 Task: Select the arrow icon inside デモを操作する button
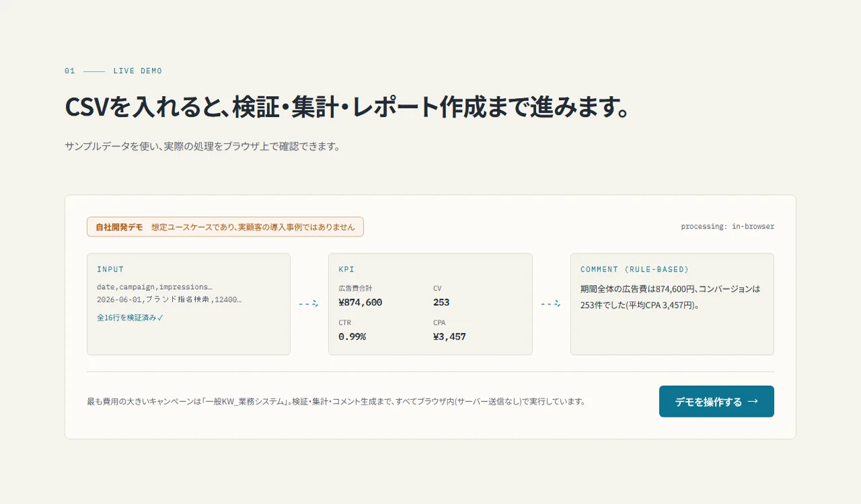tap(753, 401)
